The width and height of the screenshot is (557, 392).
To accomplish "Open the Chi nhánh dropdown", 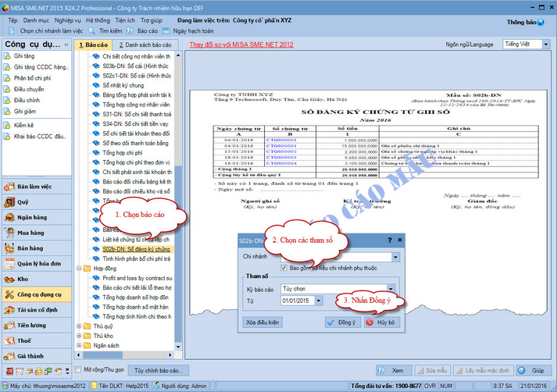I will pos(395,257).
